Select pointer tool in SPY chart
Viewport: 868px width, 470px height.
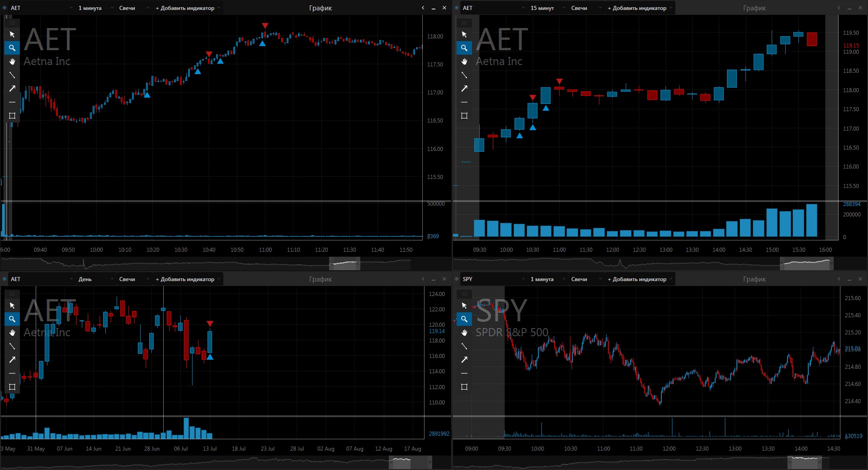tap(464, 305)
